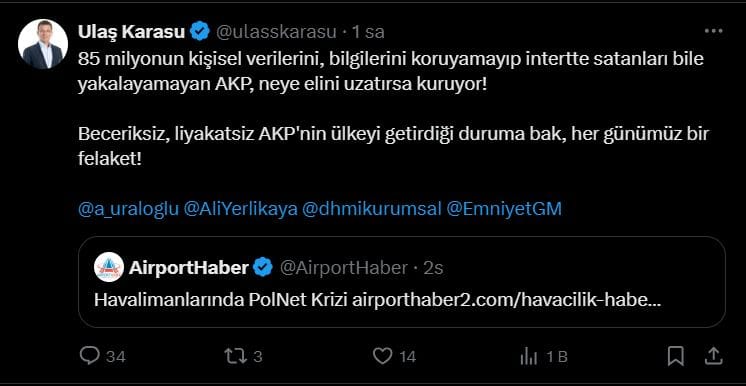
Task: Share the tweet with the upload arrow icon
Action: click(713, 356)
